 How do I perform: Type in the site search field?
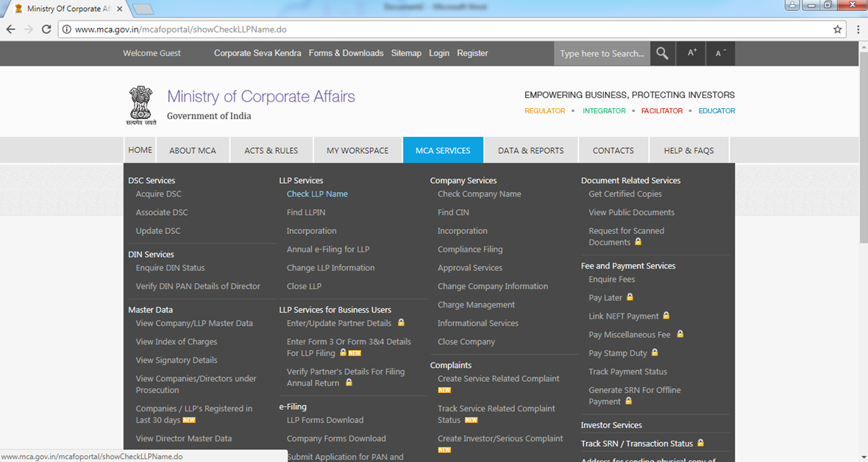pyautogui.click(x=602, y=53)
